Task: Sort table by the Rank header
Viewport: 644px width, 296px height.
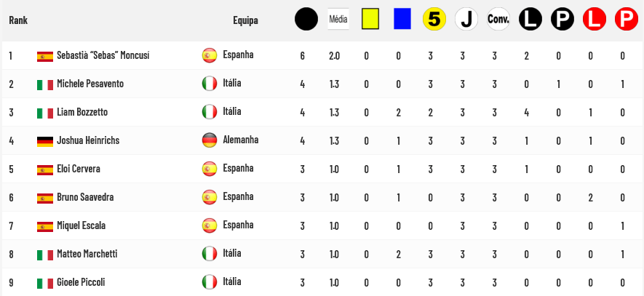Action: click(x=18, y=20)
